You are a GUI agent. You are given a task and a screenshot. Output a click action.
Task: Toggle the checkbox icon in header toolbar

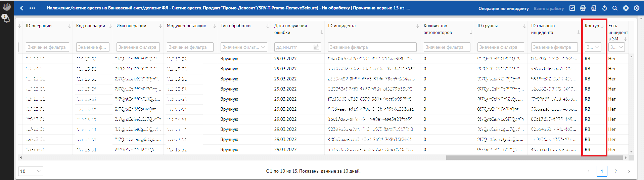pos(572,8)
